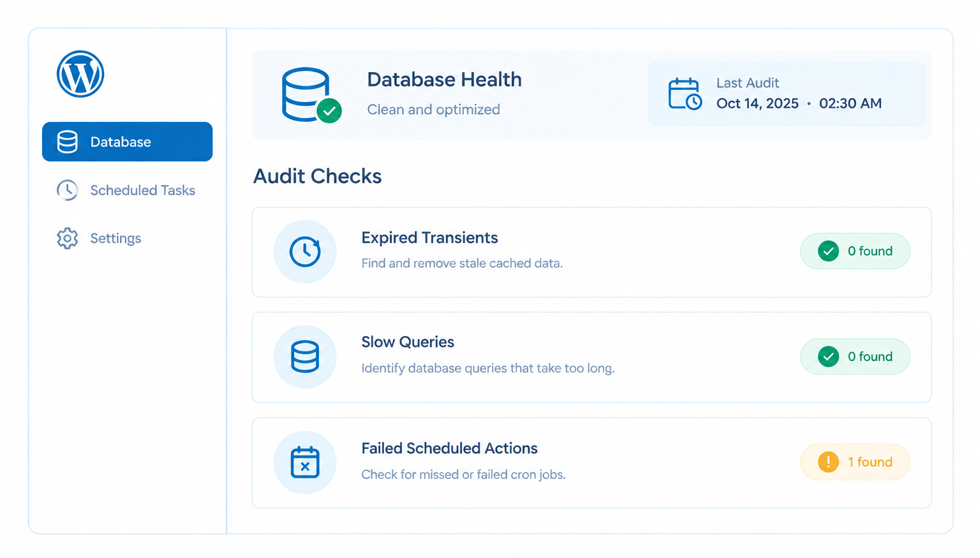Screen dimensions: 980x558
Task: Click the database icon in the sidebar
Action: [67, 142]
